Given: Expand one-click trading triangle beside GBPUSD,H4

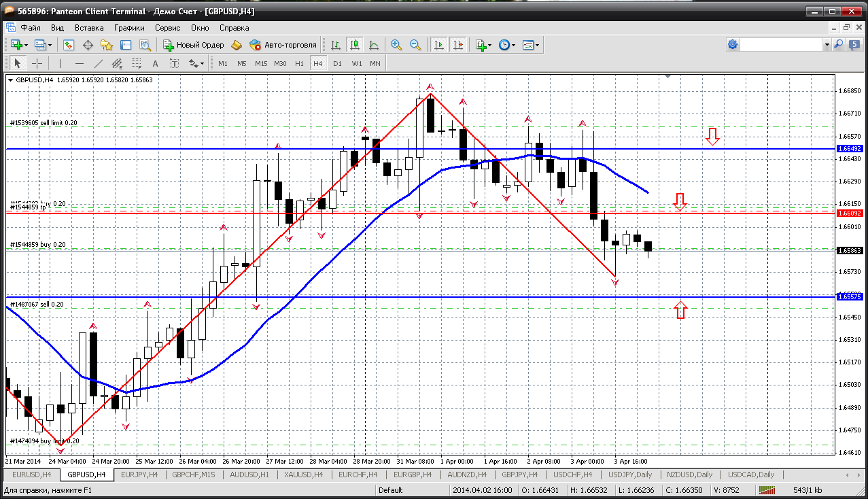Looking at the screenshot, I should [x=11, y=80].
